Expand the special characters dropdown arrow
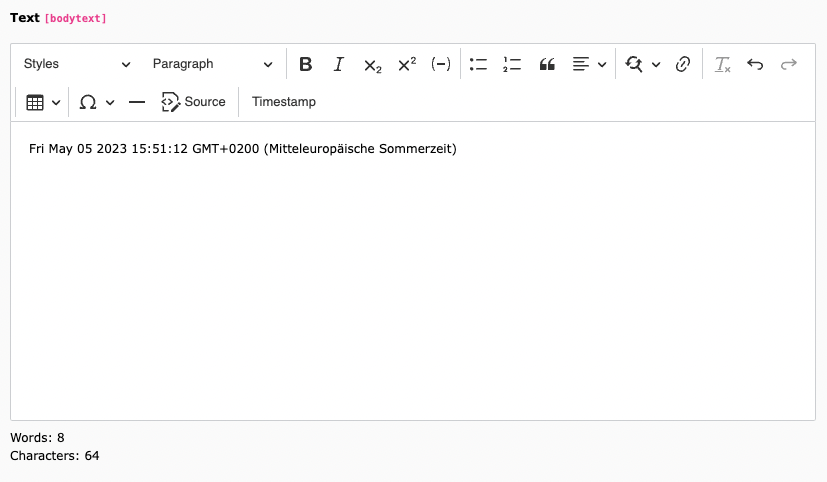Viewport: 827px width, 482px height. [110, 102]
